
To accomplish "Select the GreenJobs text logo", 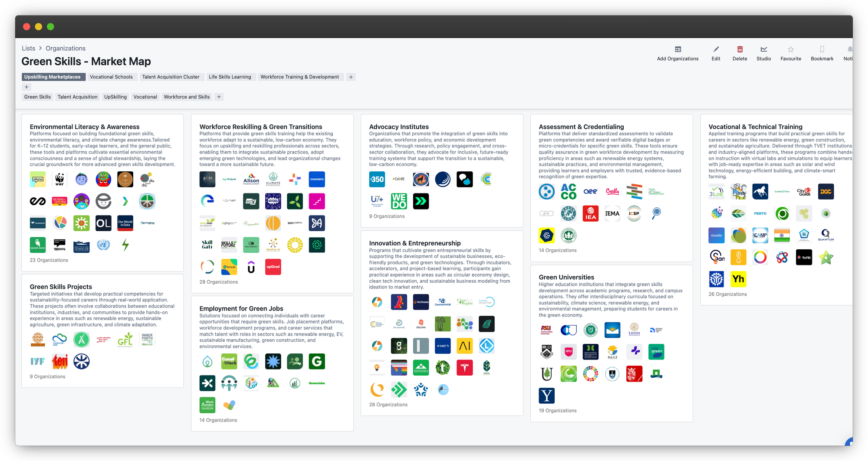I will [317, 383].
